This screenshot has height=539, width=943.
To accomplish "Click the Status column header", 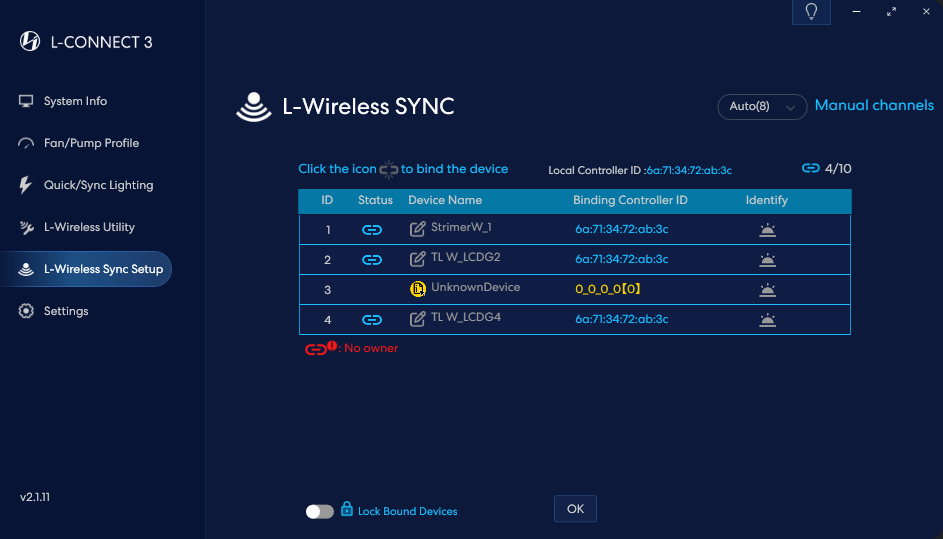I will tap(375, 200).
